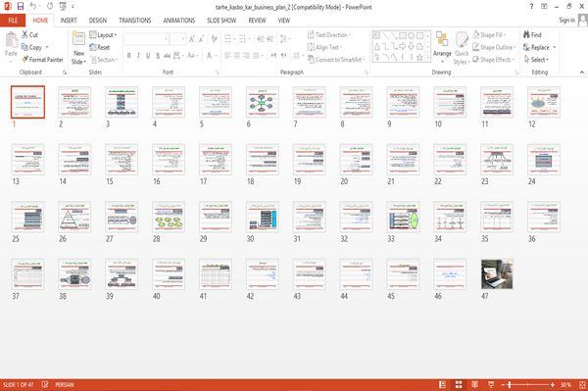
Task: Open the FILE tab
Action: 13,21
